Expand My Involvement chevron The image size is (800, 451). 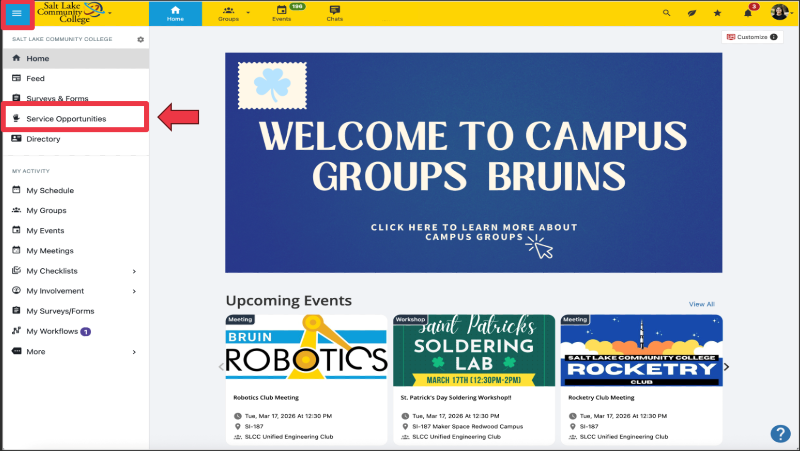(134, 291)
